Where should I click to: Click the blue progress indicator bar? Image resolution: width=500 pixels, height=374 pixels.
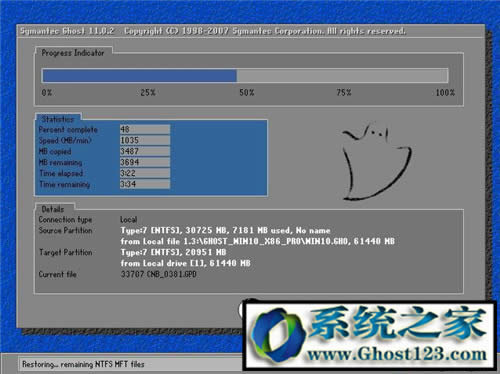(140, 76)
